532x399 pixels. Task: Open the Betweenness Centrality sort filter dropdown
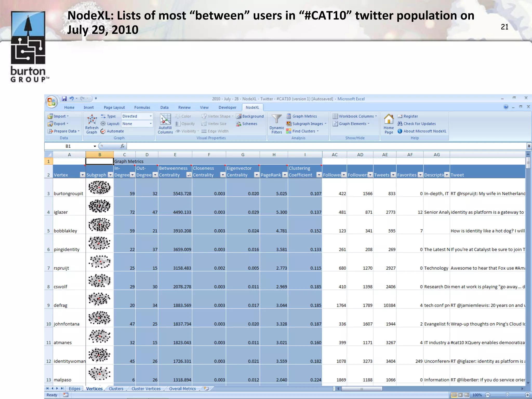[189, 175]
